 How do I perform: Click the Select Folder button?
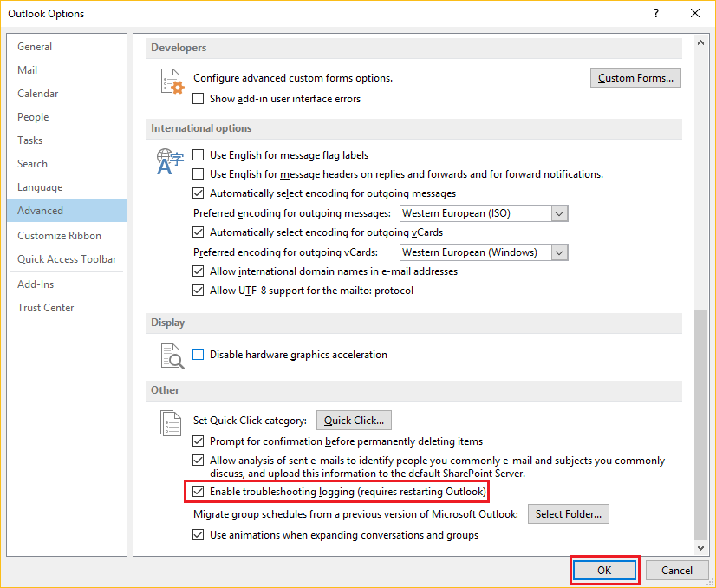568,513
